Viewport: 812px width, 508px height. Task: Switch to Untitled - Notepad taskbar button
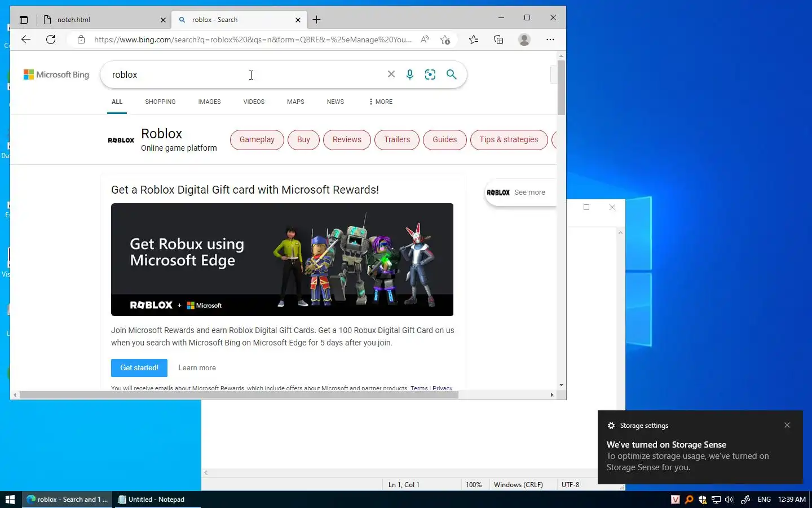tap(158, 500)
